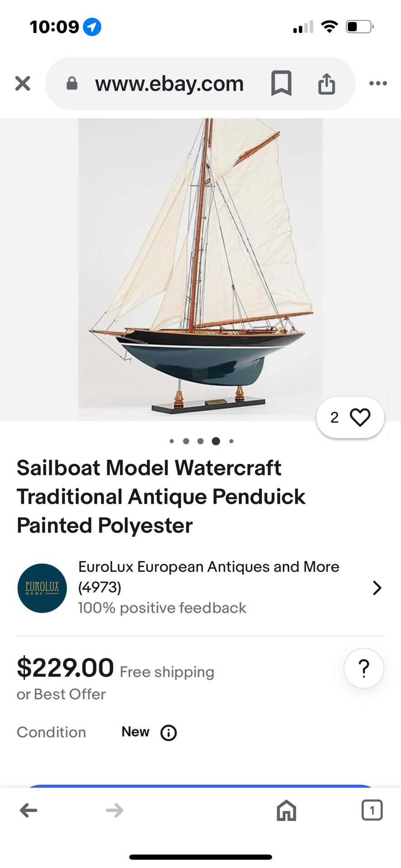The height and width of the screenshot is (868, 401).
Task: Select the first image carousel dot
Action: tap(172, 441)
